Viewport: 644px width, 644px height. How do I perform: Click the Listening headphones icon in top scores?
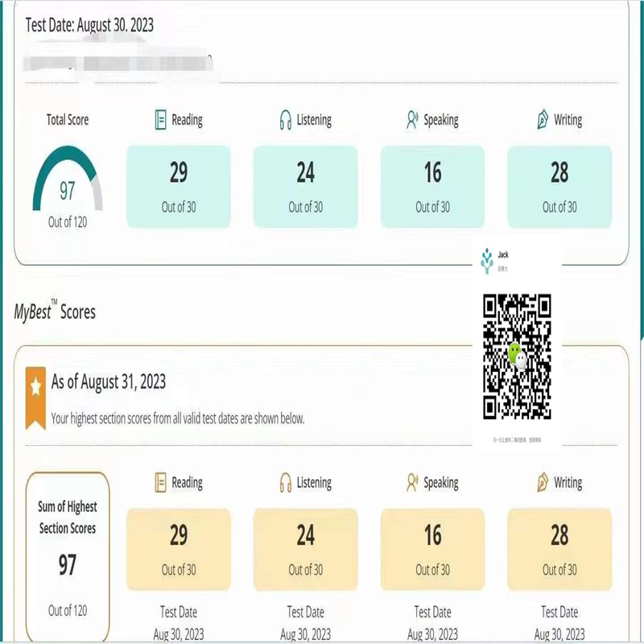(285, 121)
